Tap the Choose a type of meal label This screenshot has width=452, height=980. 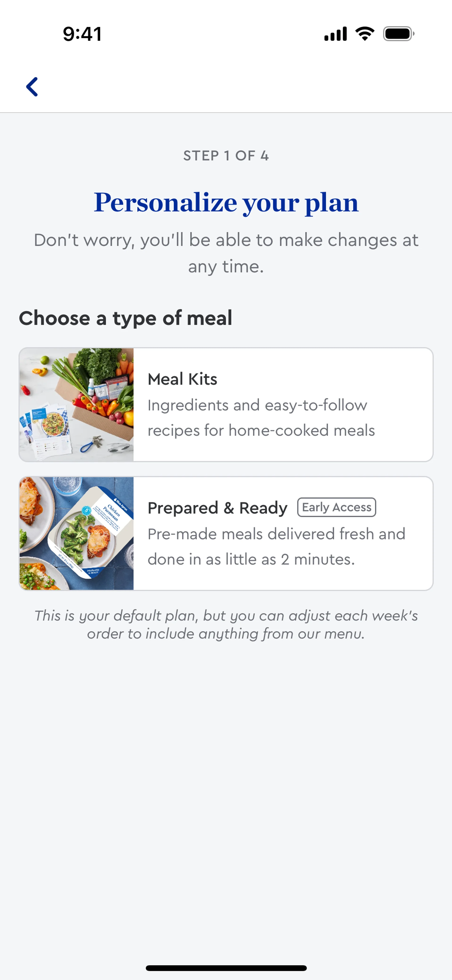[125, 318]
